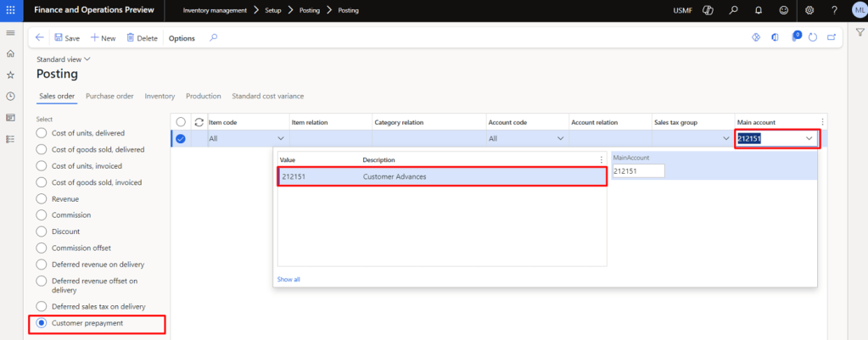Click the help question mark icon
The width and height of the screenshot is (868, 340).
[834, 10]
